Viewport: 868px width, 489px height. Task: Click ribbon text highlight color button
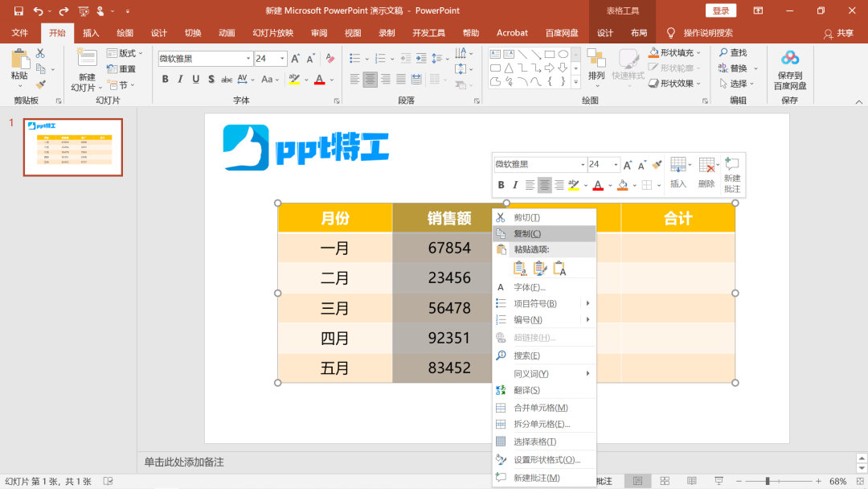[x=294, y=79]
